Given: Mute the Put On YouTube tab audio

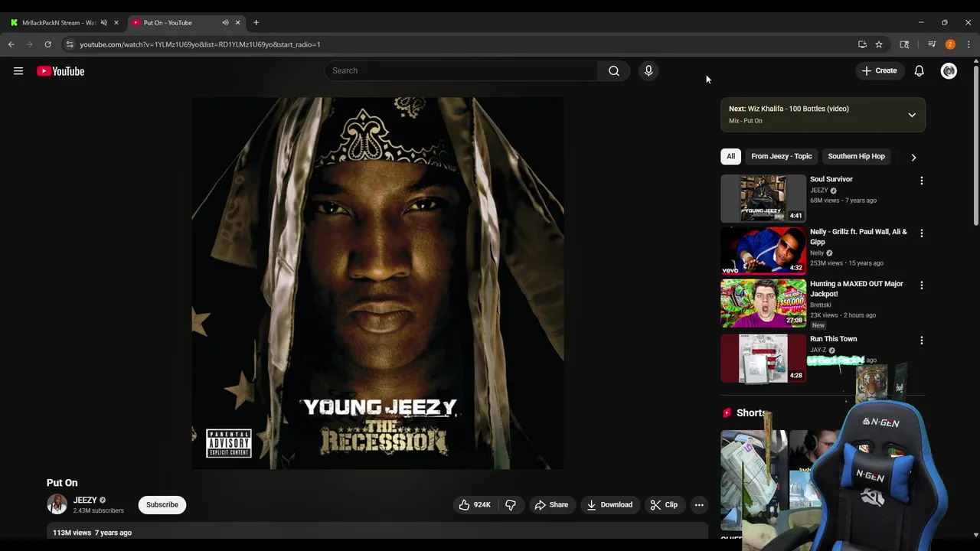Looking at the screenshot, I should pos(225,23).
